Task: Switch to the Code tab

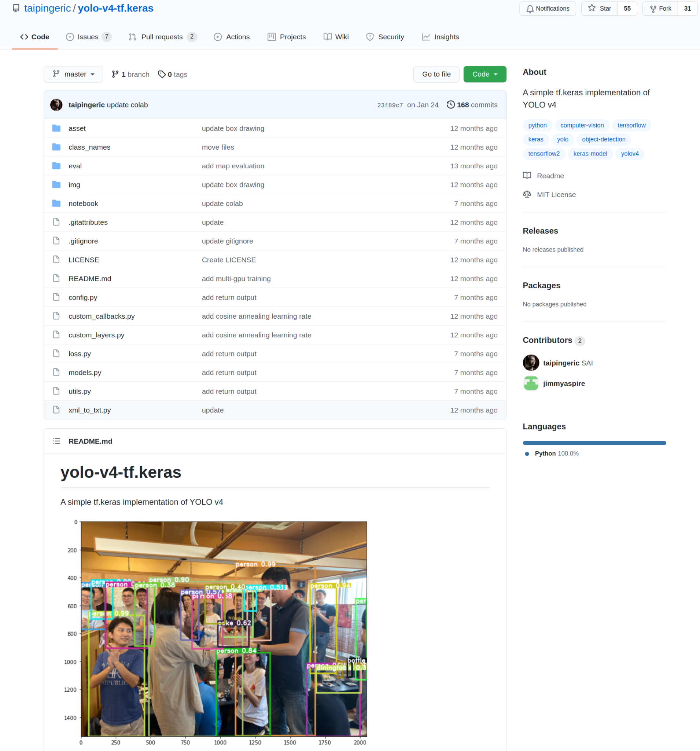Action: [35, 37]
